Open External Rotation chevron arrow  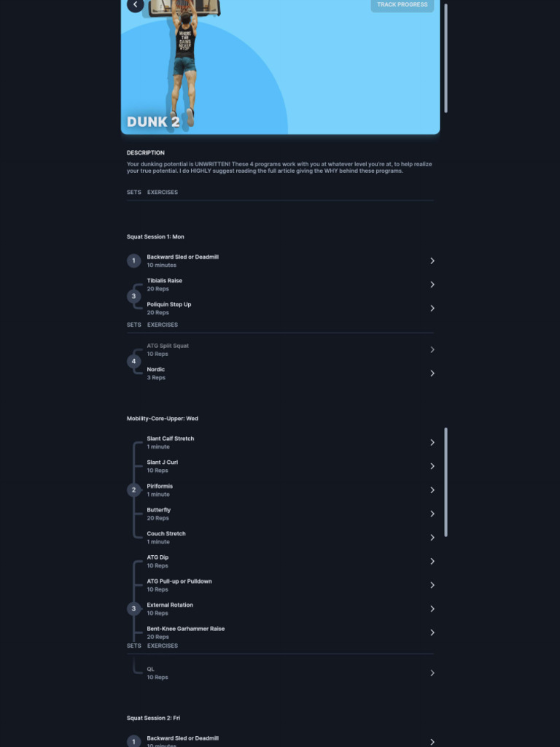pos(432,609)
